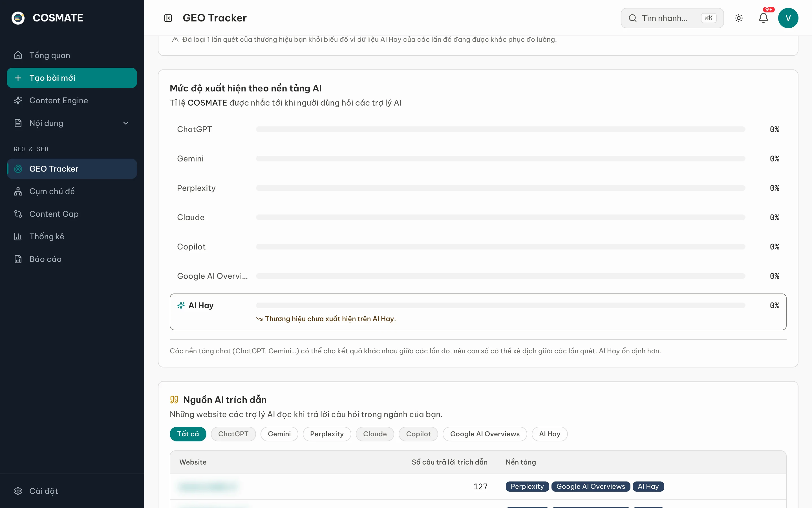This screenshot has height=508, width=812.
Task: Click the GEO Tracker radar icon
Action: [x=18, y=169]
